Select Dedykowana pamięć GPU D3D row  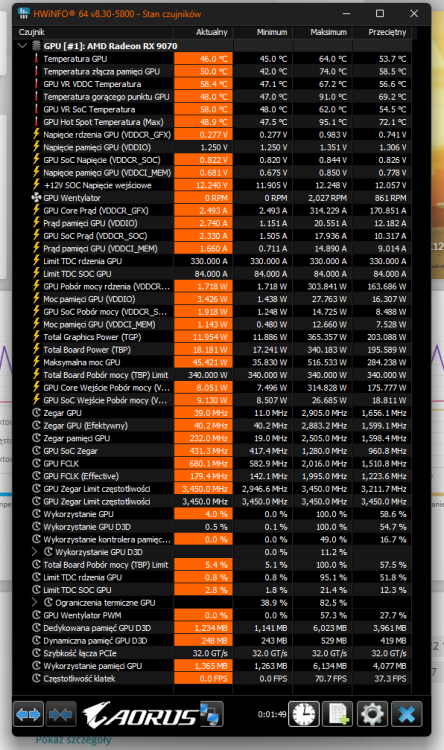(214, 628)
